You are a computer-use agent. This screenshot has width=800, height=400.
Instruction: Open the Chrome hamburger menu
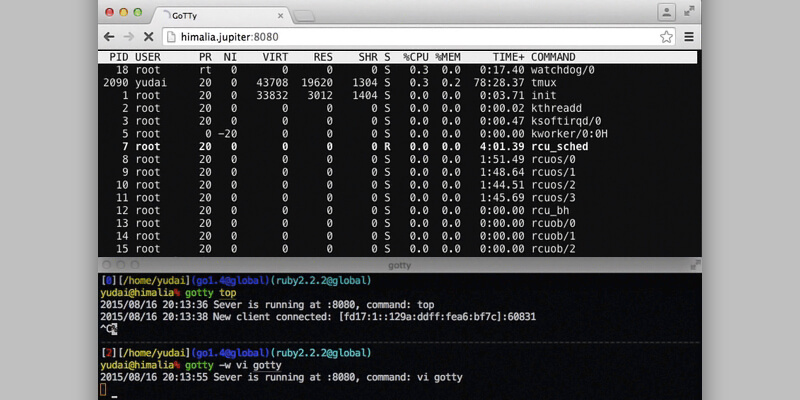688,37
